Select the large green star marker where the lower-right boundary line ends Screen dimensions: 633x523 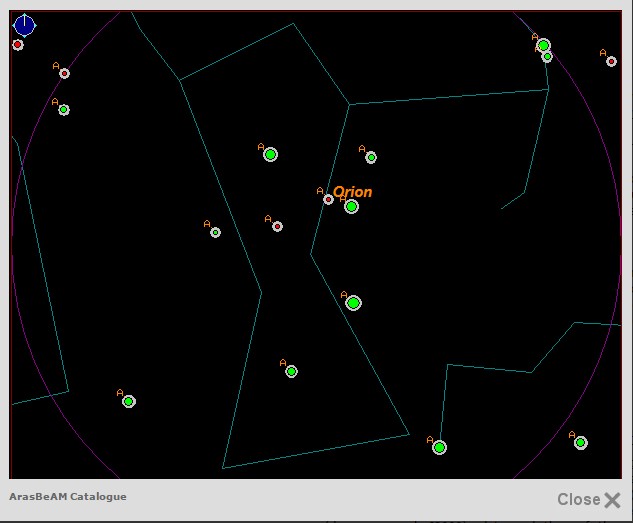click(x=439, y=447)
